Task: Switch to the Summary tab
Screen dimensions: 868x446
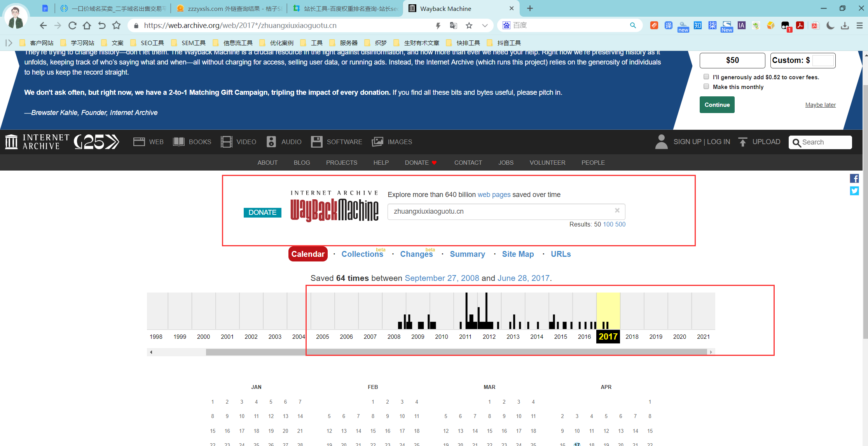Action: [467, 254]
